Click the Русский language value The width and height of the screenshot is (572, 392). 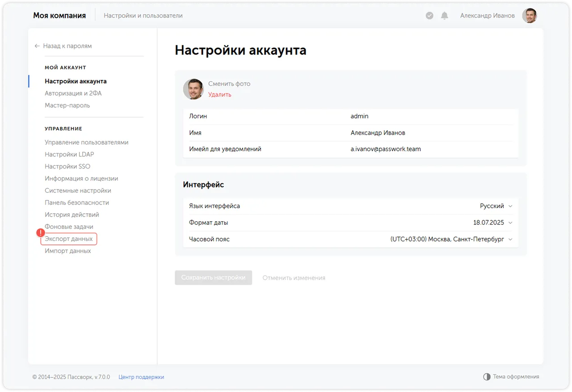click(492, 206)
